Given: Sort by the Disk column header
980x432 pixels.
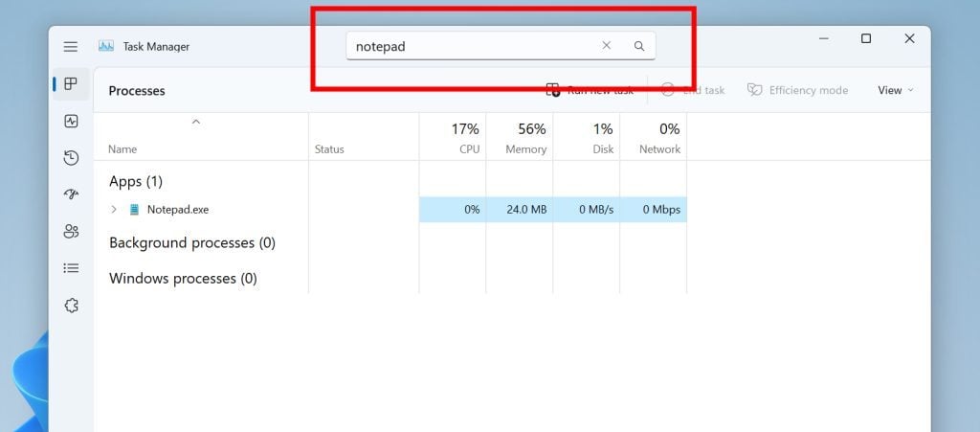Looking at the screenshot, I should click(603, 149).
